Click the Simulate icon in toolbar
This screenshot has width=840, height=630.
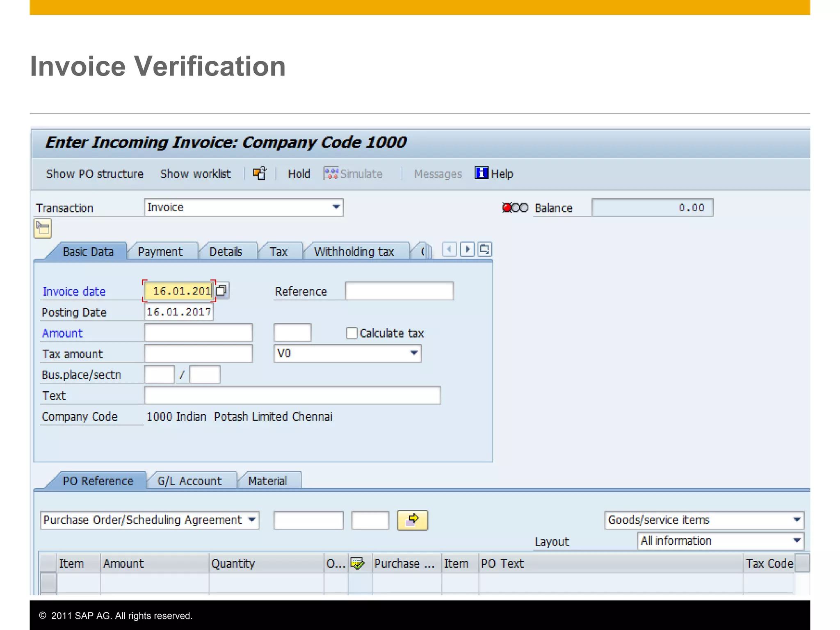coord(331,173)
